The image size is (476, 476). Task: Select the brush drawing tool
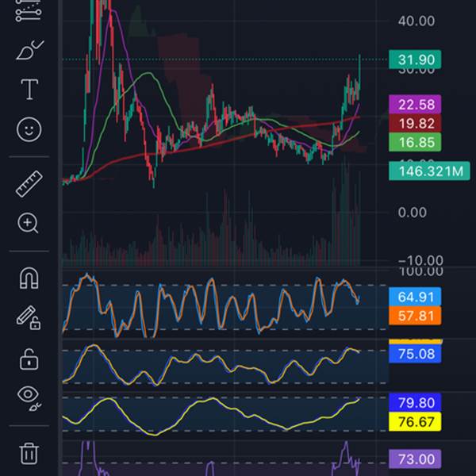29,50
